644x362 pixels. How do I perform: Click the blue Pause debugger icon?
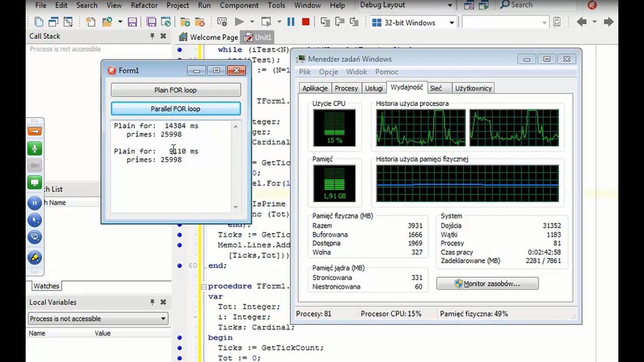pos(291,22)
